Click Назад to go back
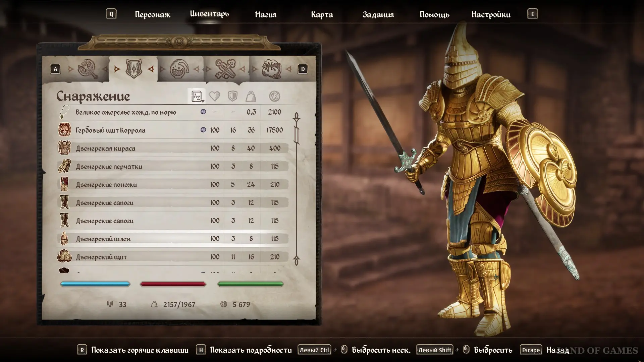Screen dimensions: 644x362 557,350
